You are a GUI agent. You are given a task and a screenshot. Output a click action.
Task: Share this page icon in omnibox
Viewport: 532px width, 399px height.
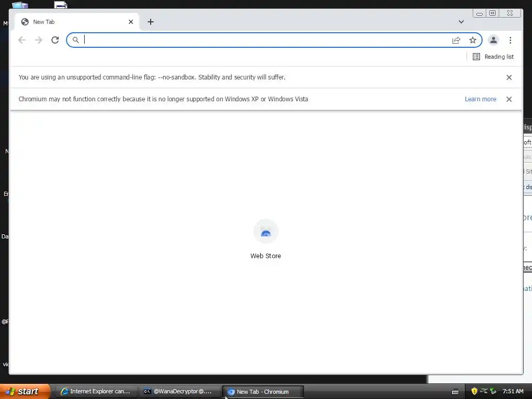(456, 41)
